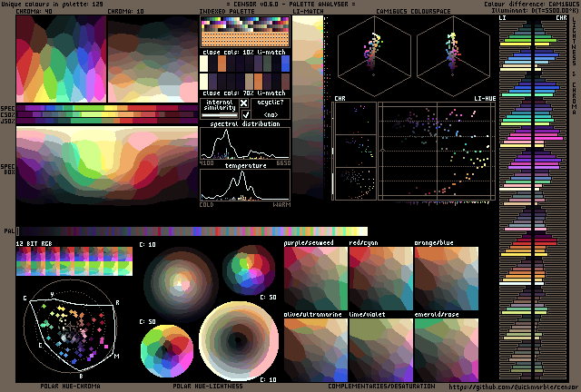Click the SPEC spectrum colour row
The height and width of the screenshot is (392, 581).
[x=107, y=108]
